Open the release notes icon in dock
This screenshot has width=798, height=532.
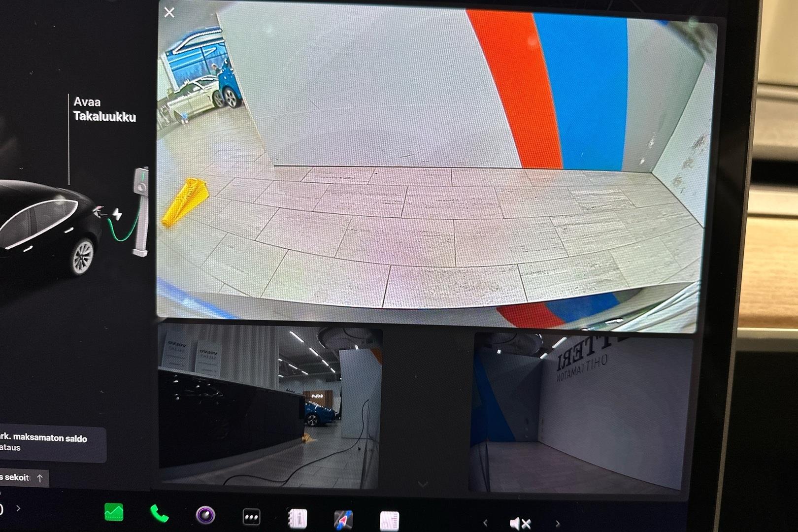coord(389,521)
